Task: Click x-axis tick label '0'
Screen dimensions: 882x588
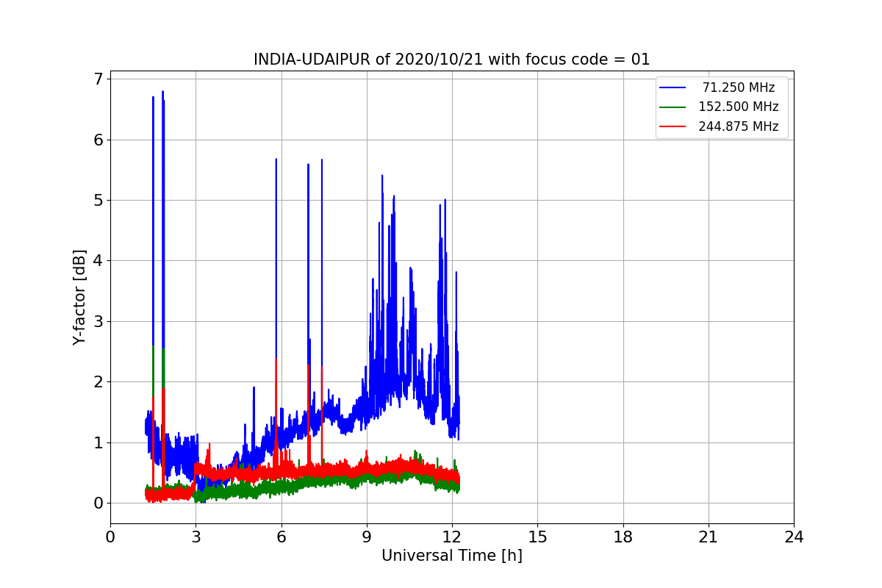Action: [x=110, y=537]
